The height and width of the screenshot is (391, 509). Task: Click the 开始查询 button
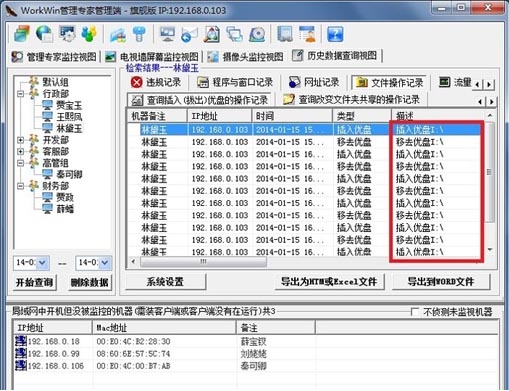pos(35,282)
